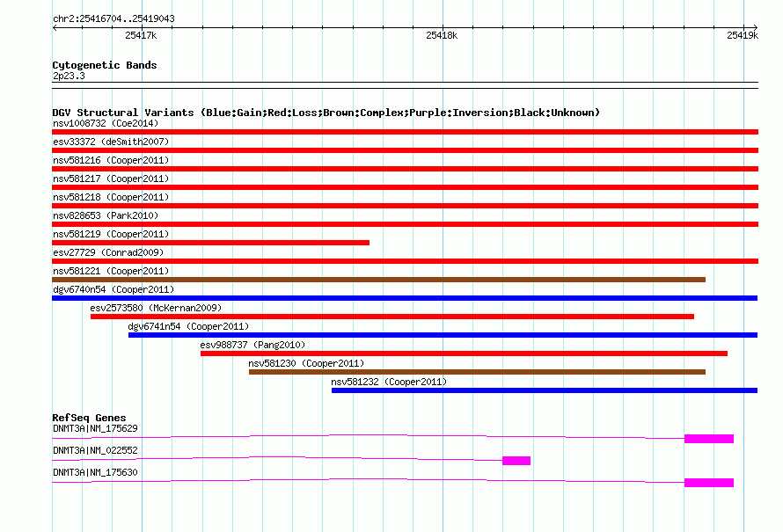Select the nsv828653 (Park2010) label
The image size is (783, 532).
(106, 215)
